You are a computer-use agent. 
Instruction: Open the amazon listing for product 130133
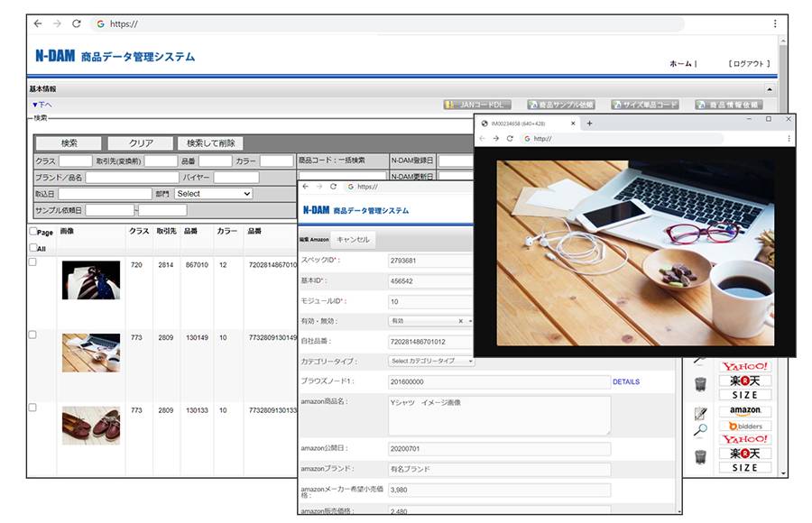(x=745, y=411)
